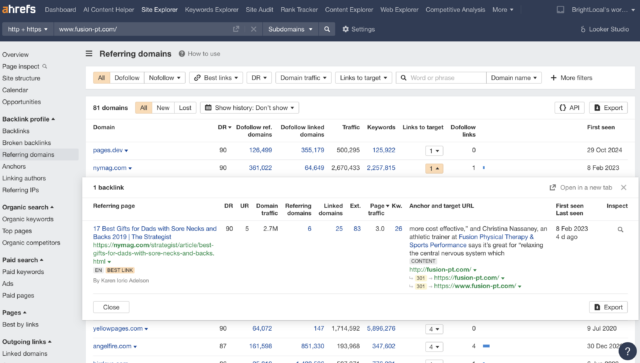Click Open in a new tab
Viewport: 640px width, 363px height.
coord(581,187)
